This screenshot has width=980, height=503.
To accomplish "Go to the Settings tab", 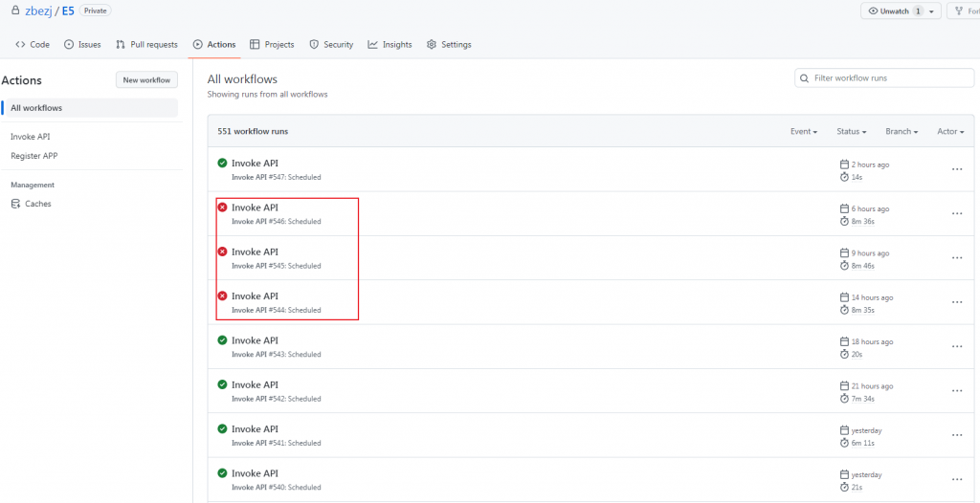I will [x=449, y=45].
